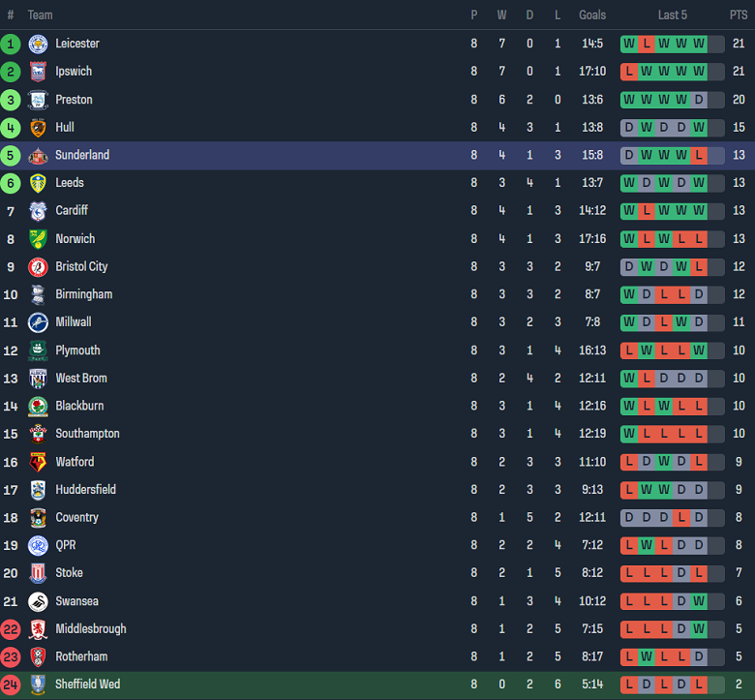Click the Swansea swan crest
This screenshot has height=700, width=755.
point(38,601)
